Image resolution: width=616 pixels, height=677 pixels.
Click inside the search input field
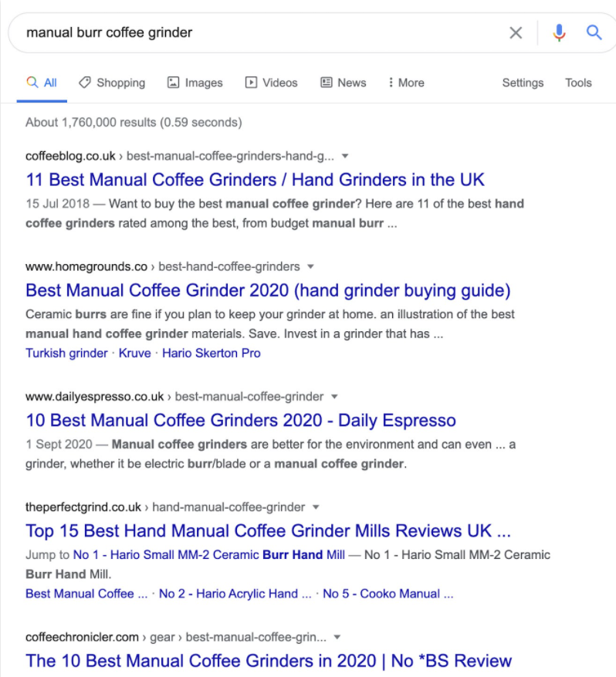[x=232, y=32]
